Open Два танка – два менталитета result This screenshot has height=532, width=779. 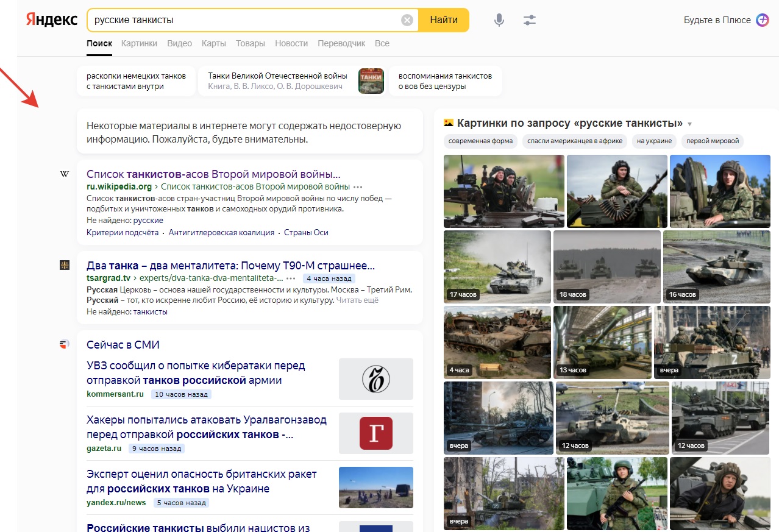click(x=230, y=266)
